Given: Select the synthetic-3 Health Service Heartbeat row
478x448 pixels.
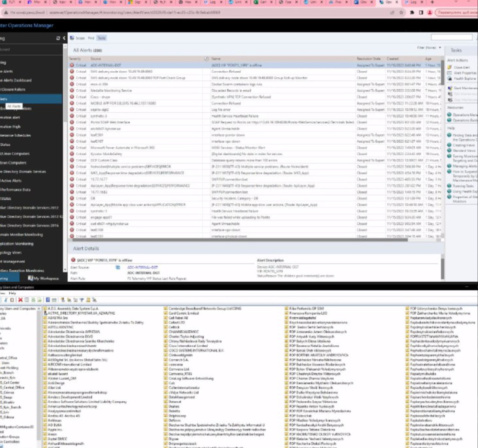Looking at the screenshot, I should click(255, 116).
